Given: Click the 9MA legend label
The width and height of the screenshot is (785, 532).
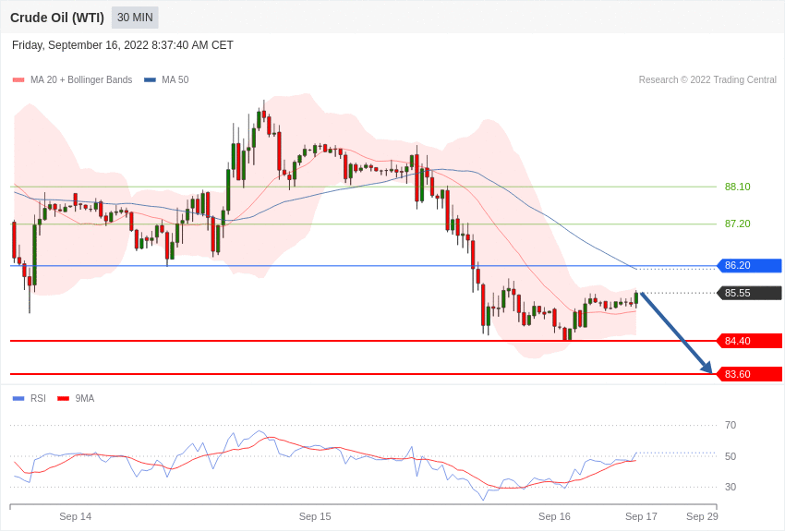Looking at the screenshot, I should point(85,398).
